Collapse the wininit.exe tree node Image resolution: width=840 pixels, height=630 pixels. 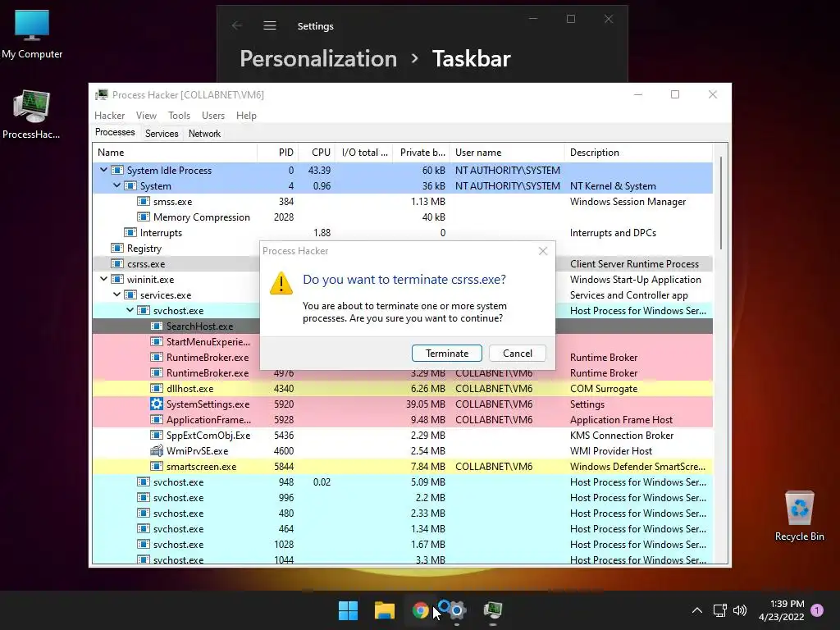(103, 279)
